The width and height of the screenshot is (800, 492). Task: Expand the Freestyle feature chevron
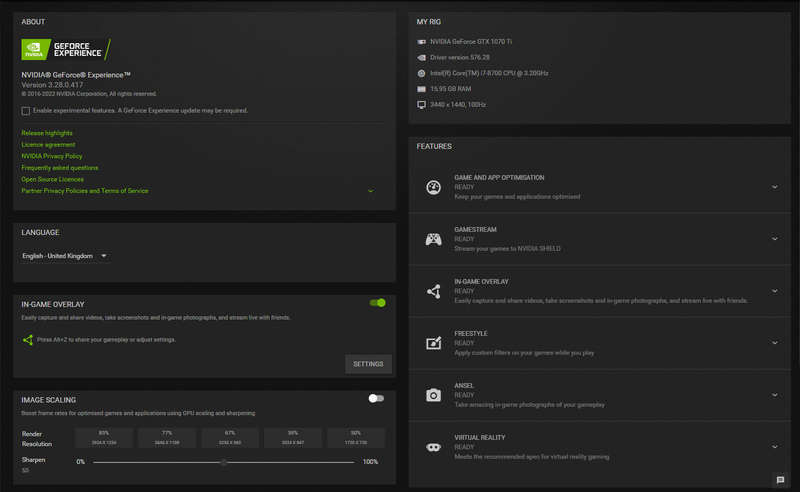point(774,342)
